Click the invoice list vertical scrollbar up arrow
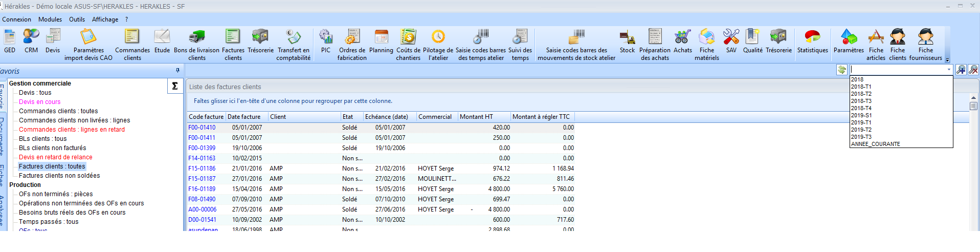This screenshot has height=252, width=980. point(973,97)
